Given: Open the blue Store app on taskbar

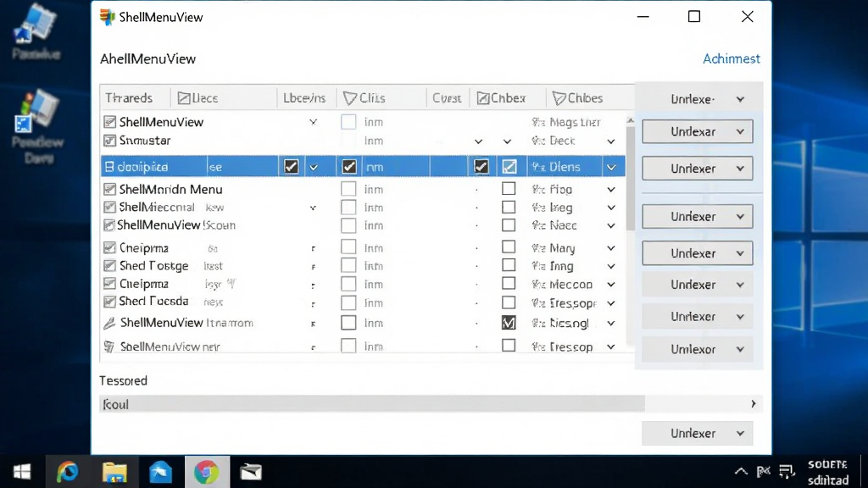Looking at the screenshot, I should pyautogui.click(x=160, y=472).
